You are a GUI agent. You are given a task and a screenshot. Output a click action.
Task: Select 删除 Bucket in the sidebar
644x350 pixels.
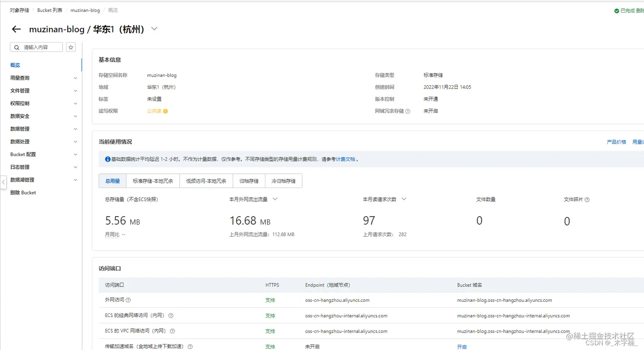[23, 193]
